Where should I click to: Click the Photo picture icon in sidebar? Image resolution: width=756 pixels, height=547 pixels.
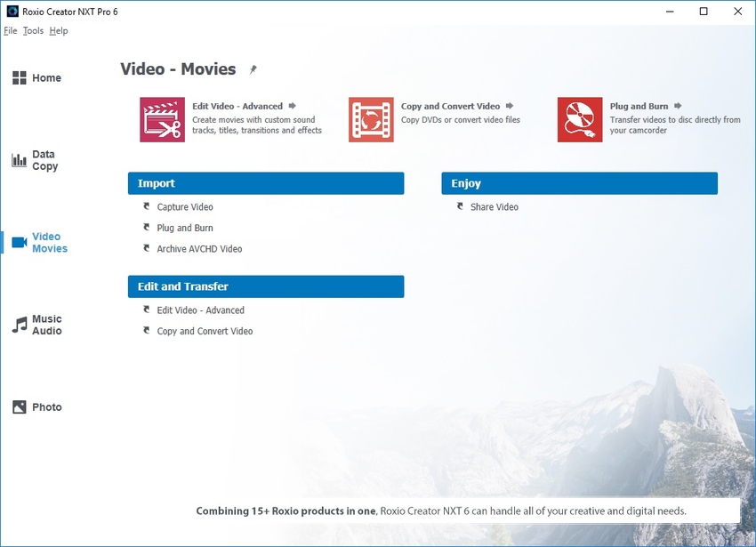point(20,407)
